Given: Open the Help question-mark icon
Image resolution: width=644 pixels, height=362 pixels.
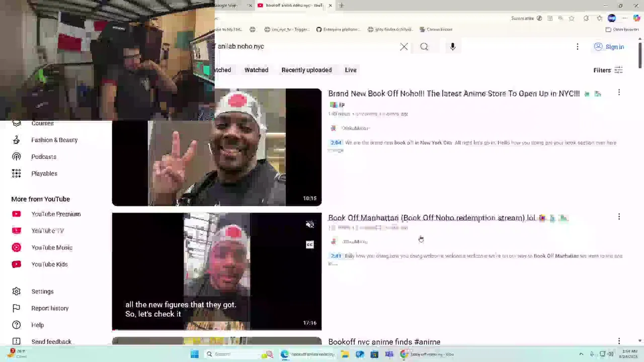Looking at the screenshot, I should (17, 325).
